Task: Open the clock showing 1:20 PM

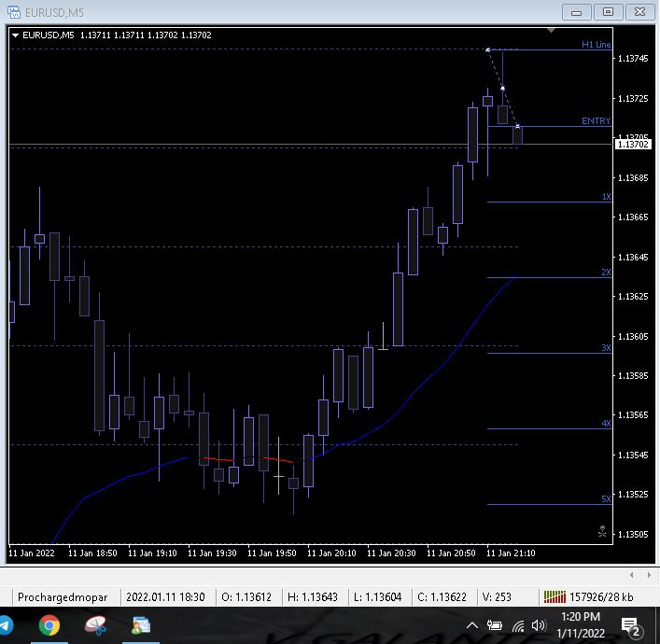Action: [581, 625]
